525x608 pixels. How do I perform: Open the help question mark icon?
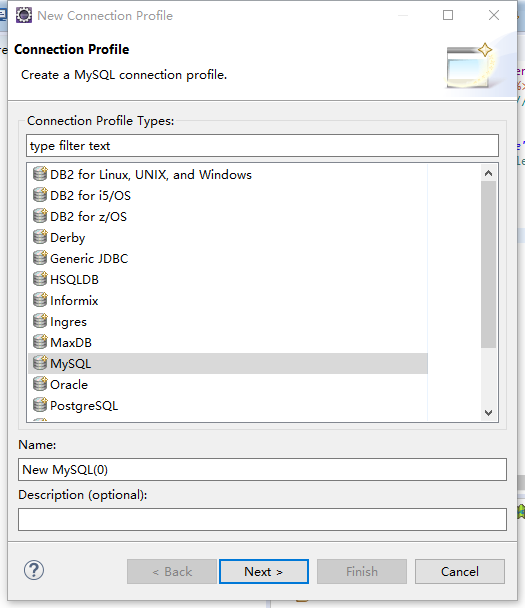[x=34, y=570]
